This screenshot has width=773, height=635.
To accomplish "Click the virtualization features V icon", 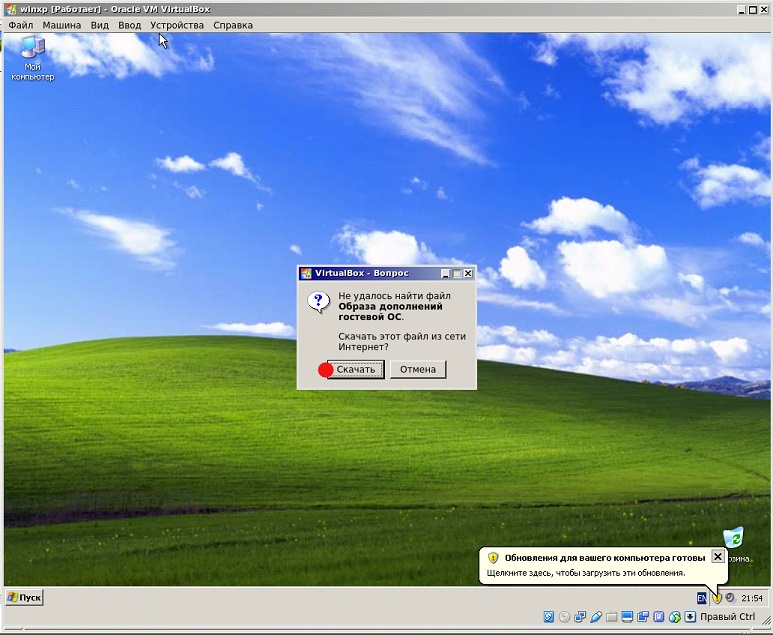I will 660,617.
